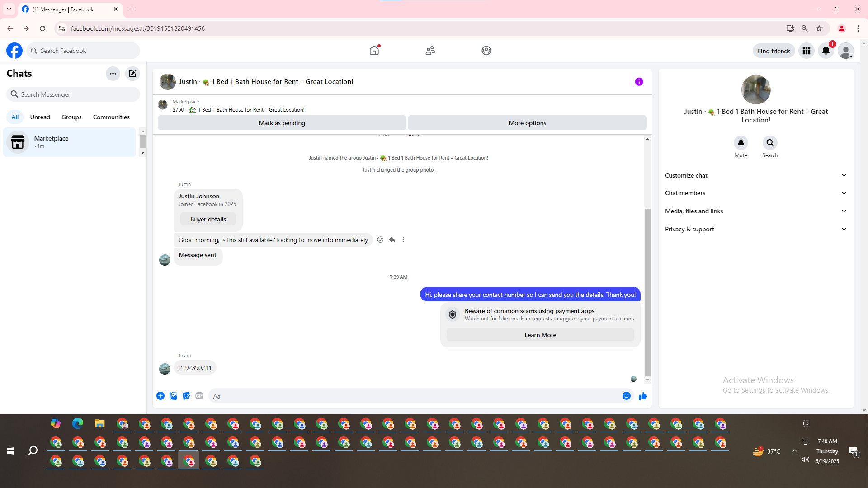Expand Chat members section

coord(756,193)
